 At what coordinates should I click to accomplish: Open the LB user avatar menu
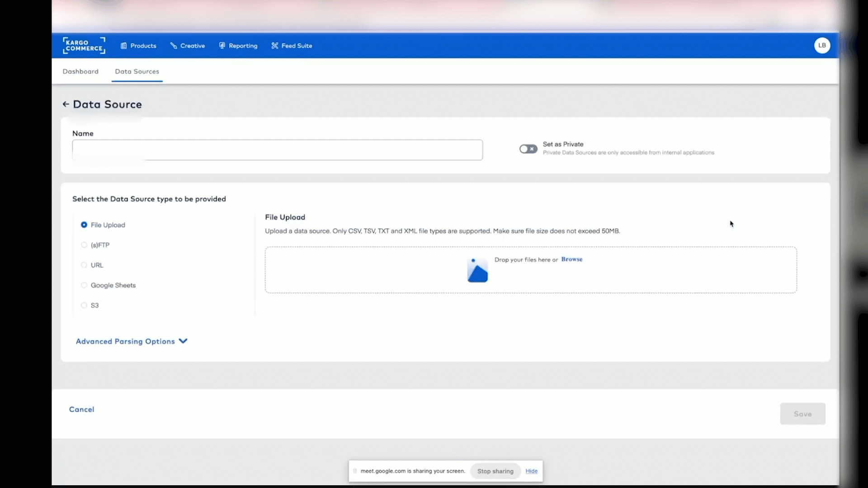pyautogui.click(x=822, y=45)
